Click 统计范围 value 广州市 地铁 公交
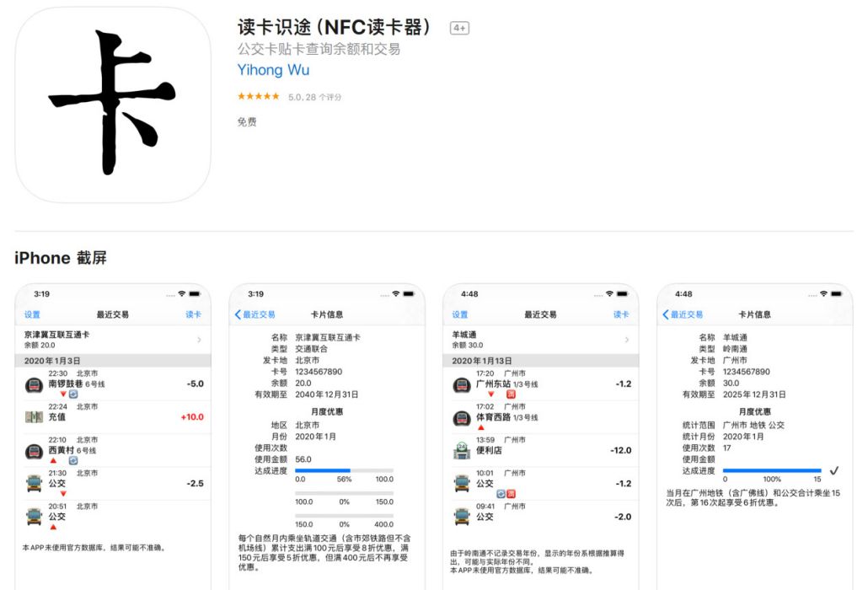The height and width of the screenshot is (590, 868). pyautogui.click(x=753, y=425)
